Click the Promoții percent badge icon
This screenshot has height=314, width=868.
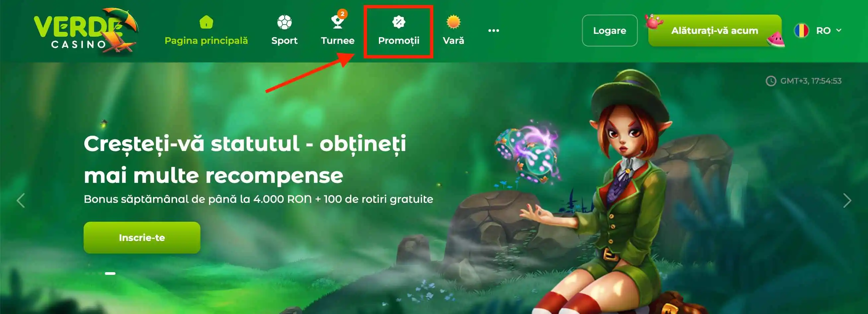tap(398, 22)
